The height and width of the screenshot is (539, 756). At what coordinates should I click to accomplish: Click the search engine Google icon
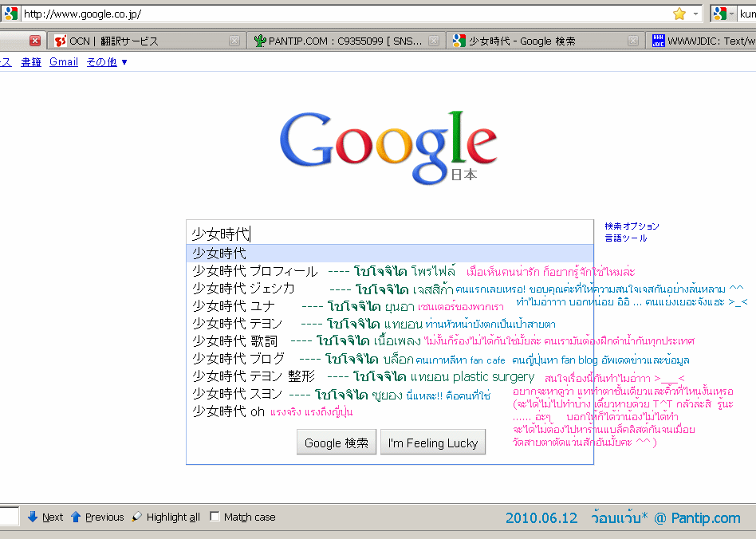point(720,14)
